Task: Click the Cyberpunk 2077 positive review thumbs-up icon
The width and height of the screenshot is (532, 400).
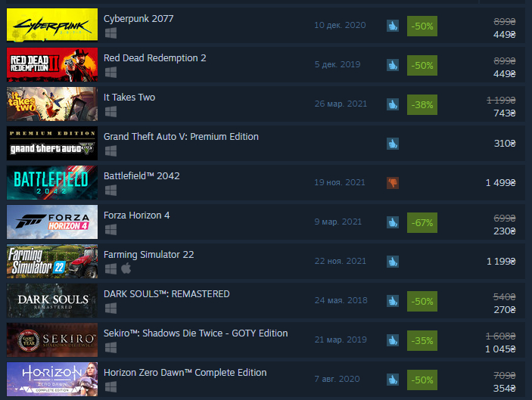Action: tap(393, 26)
